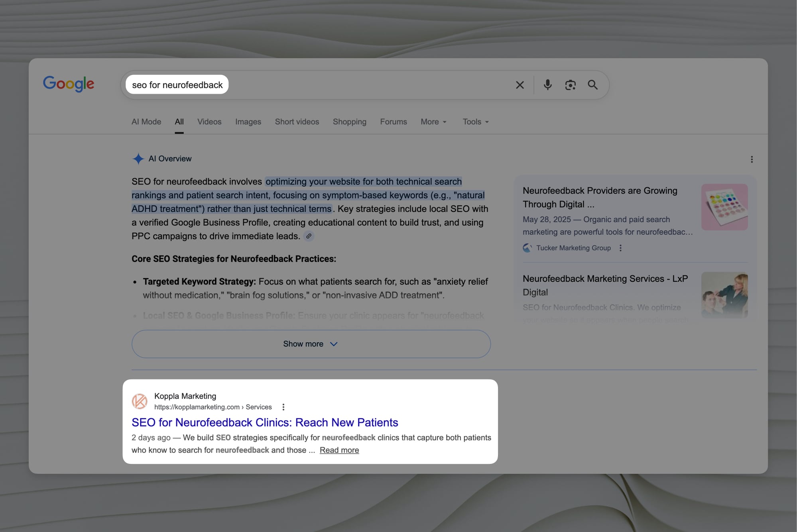Click colorful dots thumbnail for Tucker article
The width and height of the screenshot is (797, 532).
coord(724,207)
